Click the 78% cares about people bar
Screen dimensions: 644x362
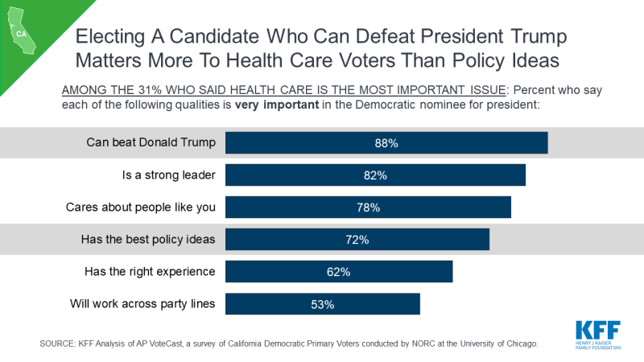[x=368, y=208]
